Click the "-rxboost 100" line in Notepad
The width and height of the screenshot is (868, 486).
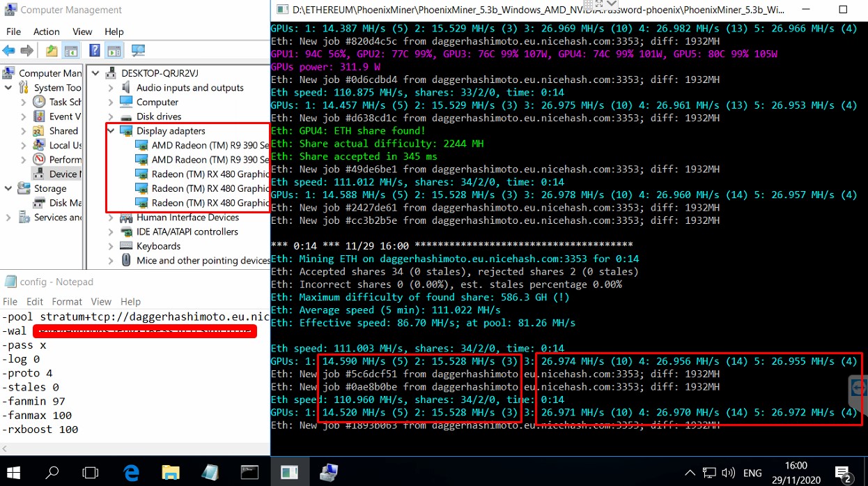tap(40, 429)
